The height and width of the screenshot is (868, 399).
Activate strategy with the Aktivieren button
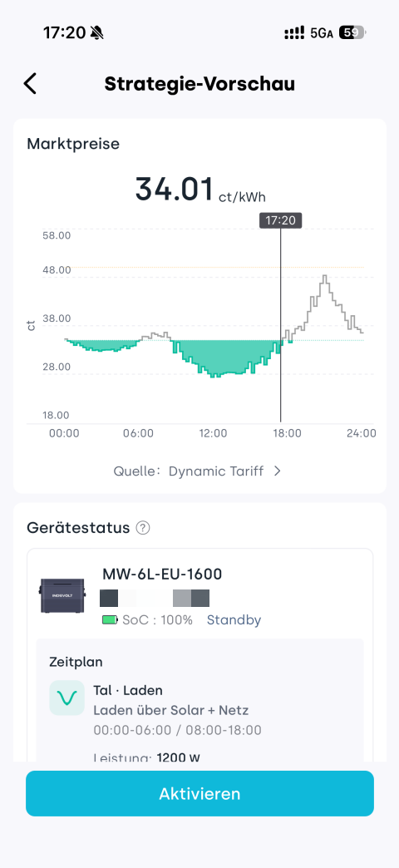199,793
